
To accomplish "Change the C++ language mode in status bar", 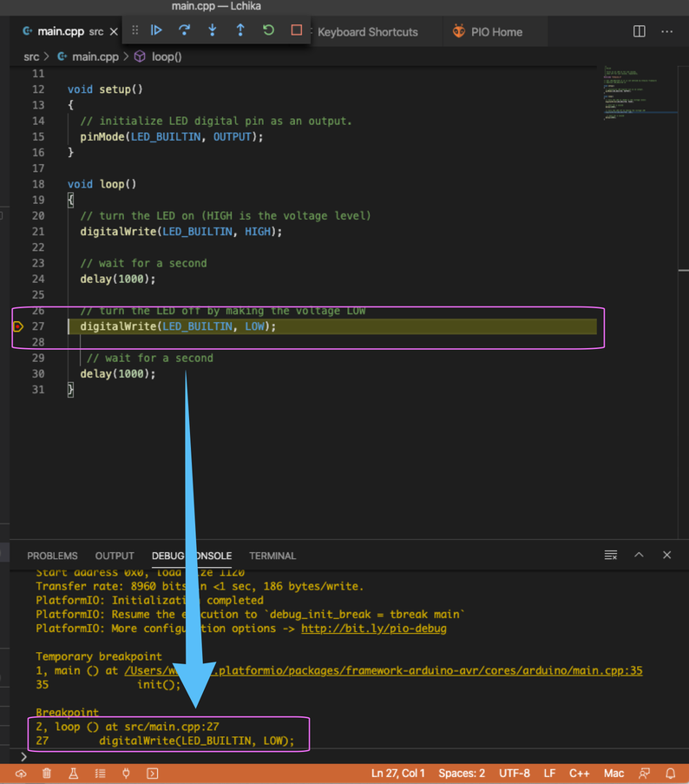I will coord(579,773).
